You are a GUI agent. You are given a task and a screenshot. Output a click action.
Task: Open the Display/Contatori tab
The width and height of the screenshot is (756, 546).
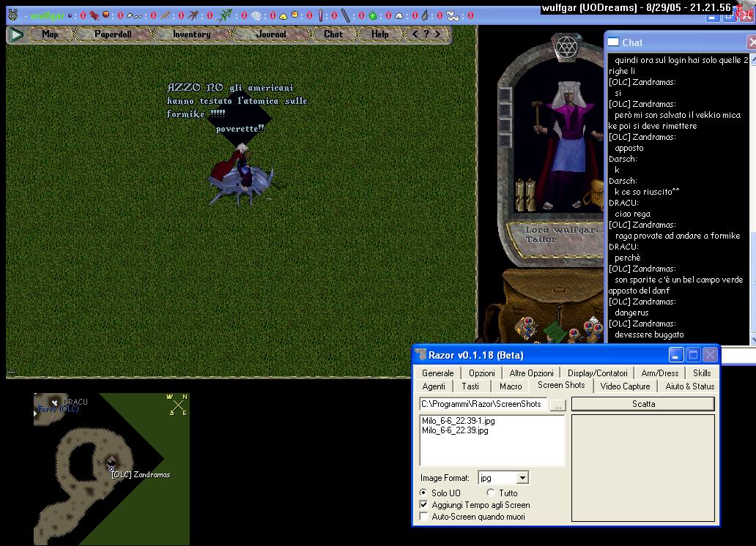(597, 373)
